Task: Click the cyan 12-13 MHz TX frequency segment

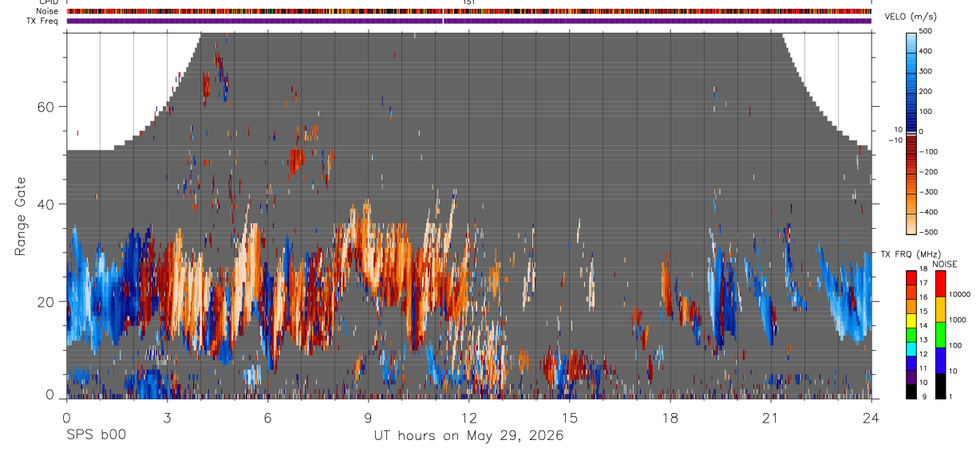Action: pos(911,348)
